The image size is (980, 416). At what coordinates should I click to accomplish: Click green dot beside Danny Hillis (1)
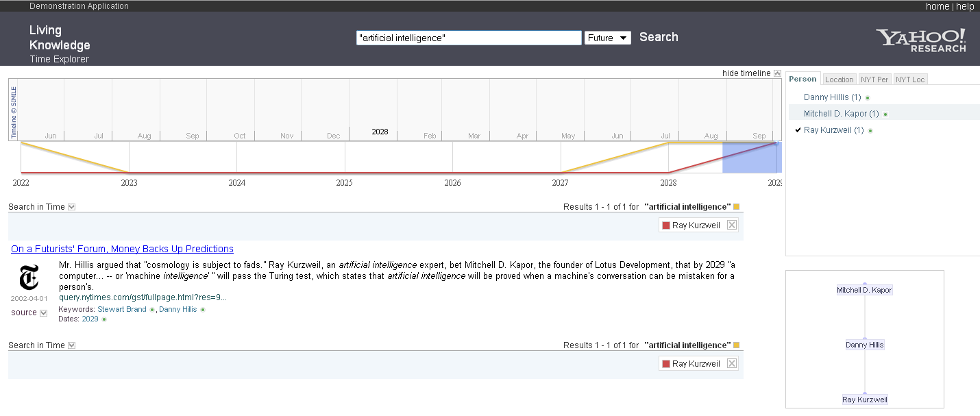pyautogui.click(x=868, y=98)
